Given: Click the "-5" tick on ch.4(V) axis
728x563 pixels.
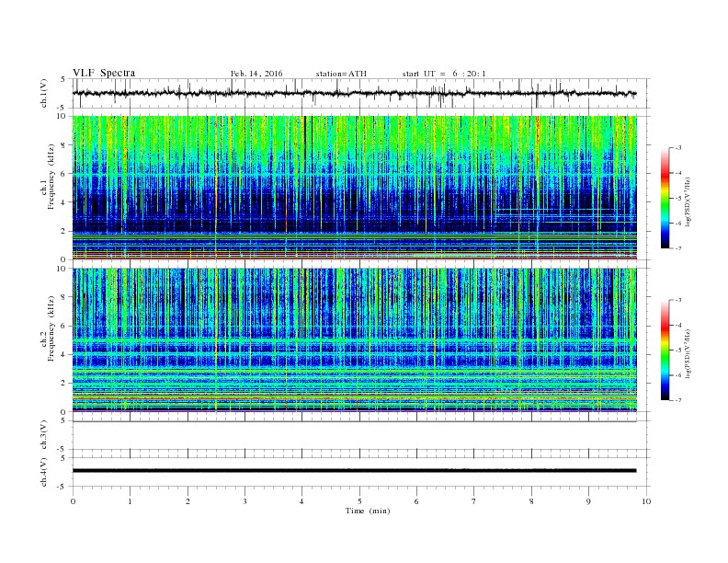Looking at the screenshot, I should coord(63,487).
